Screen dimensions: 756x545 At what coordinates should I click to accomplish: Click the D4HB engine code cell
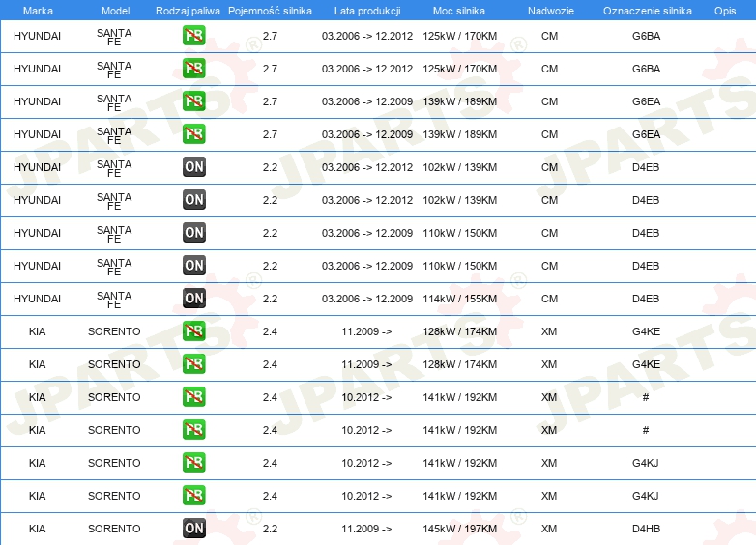pyautogui.click(x=646, y=529)
